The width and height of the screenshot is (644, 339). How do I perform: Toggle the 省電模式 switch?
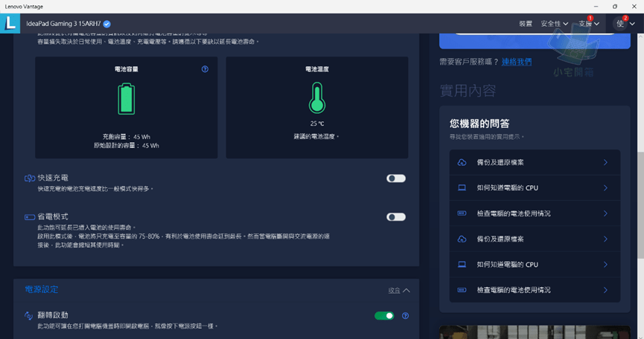coord(396,217)
